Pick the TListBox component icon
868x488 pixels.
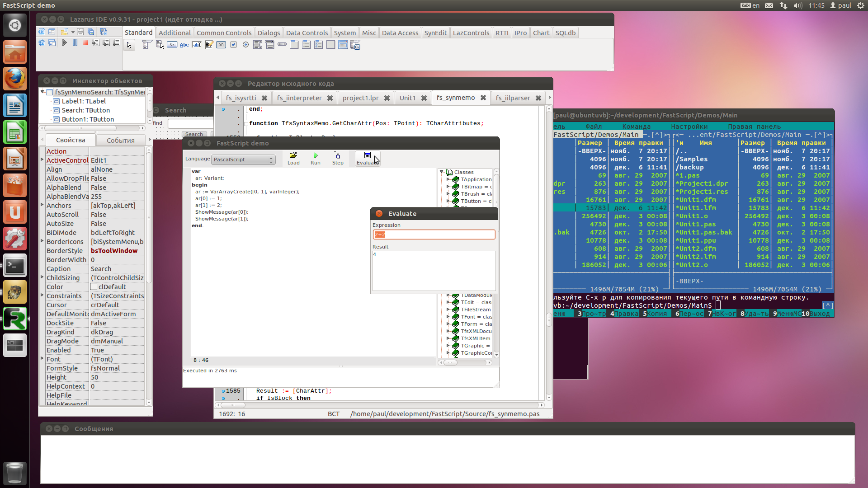point(258,45)
